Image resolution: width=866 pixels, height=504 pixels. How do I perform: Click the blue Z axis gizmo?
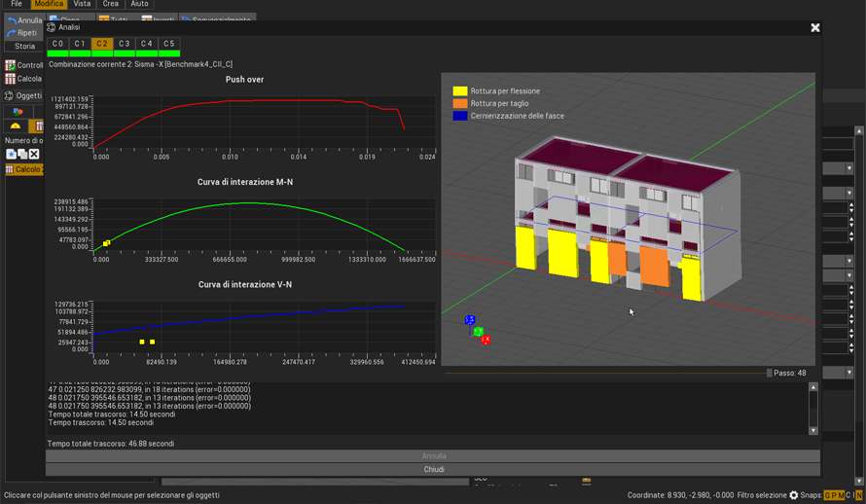pyautogui.click(x=469, y=320)
